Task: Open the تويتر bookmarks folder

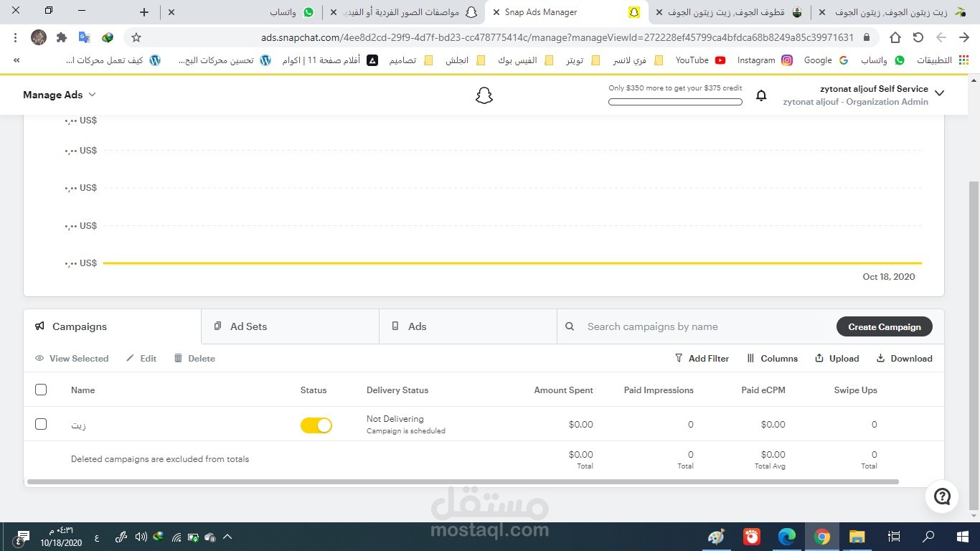Action: tap(583, 60)
